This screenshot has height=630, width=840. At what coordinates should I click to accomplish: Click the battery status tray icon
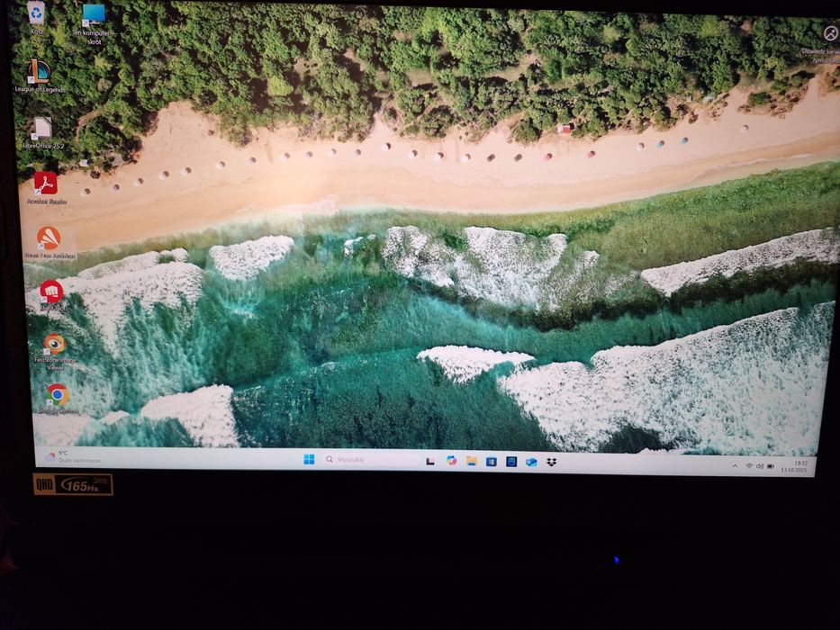(771, 466)
